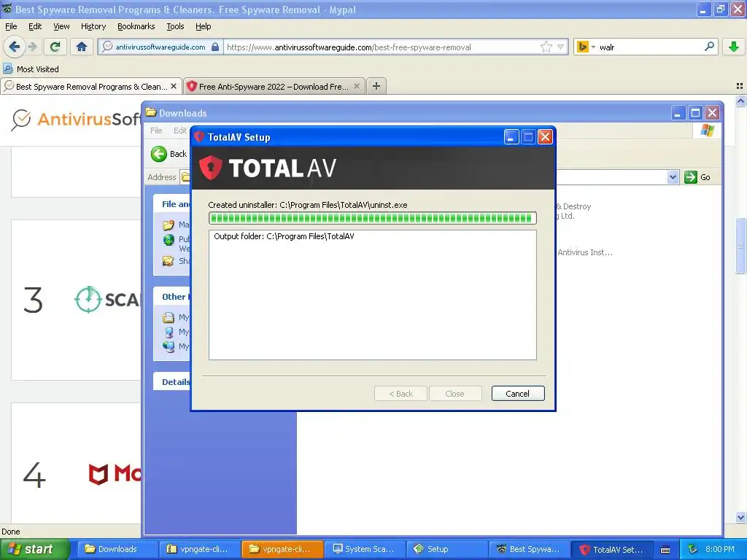This screenshot has height=560, width=747.
Task: Click the keyboard icon on the taskbar
Action: (x=665, y=550)
